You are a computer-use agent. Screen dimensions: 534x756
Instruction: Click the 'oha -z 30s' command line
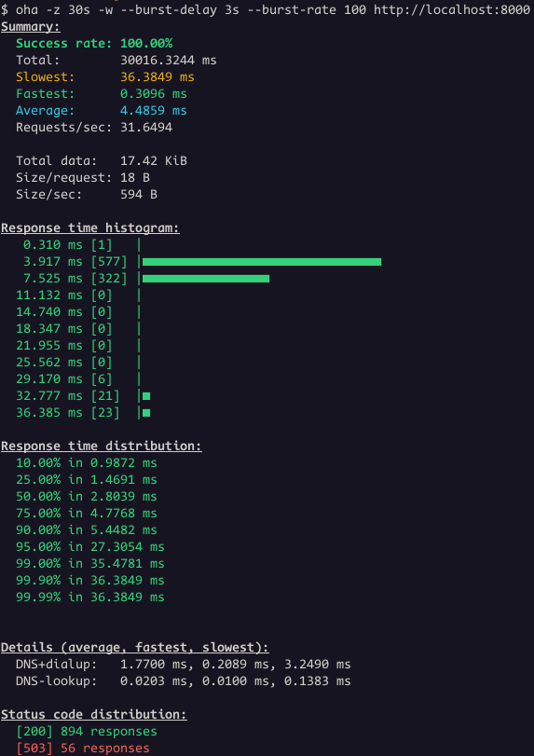pyautogui.click(x=266, y=9)
